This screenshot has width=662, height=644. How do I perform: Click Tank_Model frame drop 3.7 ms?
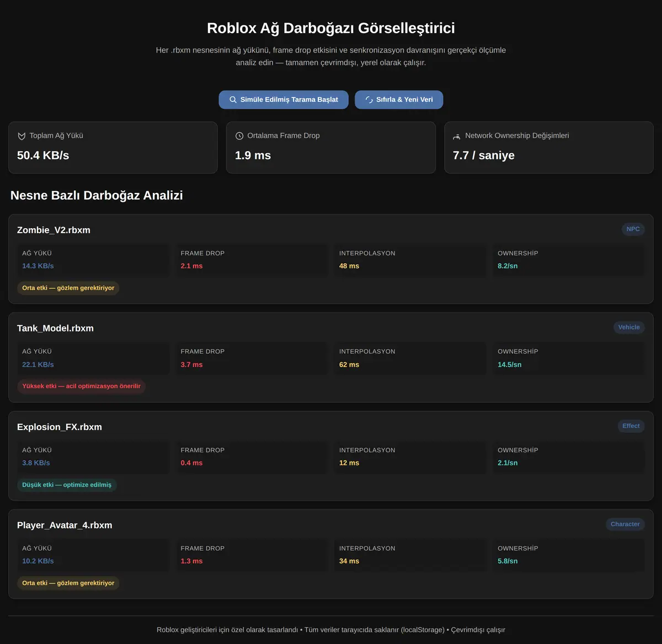[x=191, y=364]
